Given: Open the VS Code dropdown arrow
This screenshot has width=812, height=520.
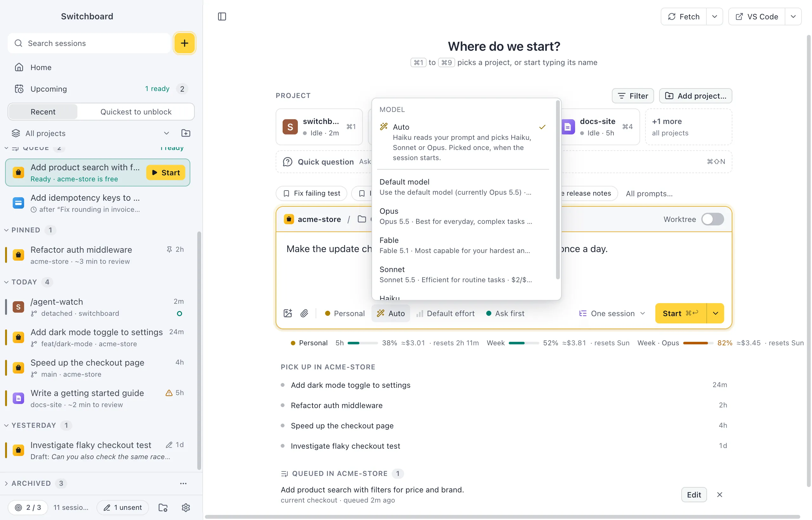Looking at the screenshot, I should pos(793,16).
